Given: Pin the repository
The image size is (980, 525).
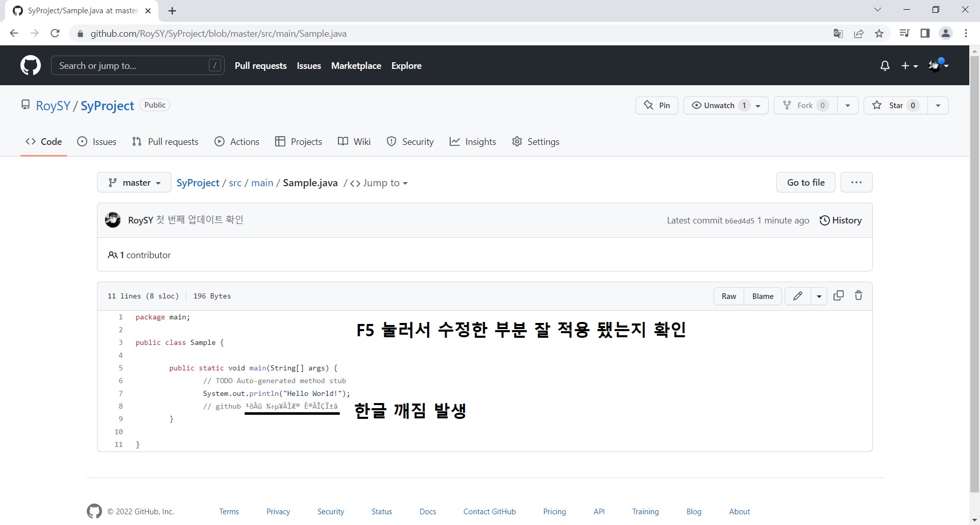Looking at the screenshot, I should coord(657,105).
